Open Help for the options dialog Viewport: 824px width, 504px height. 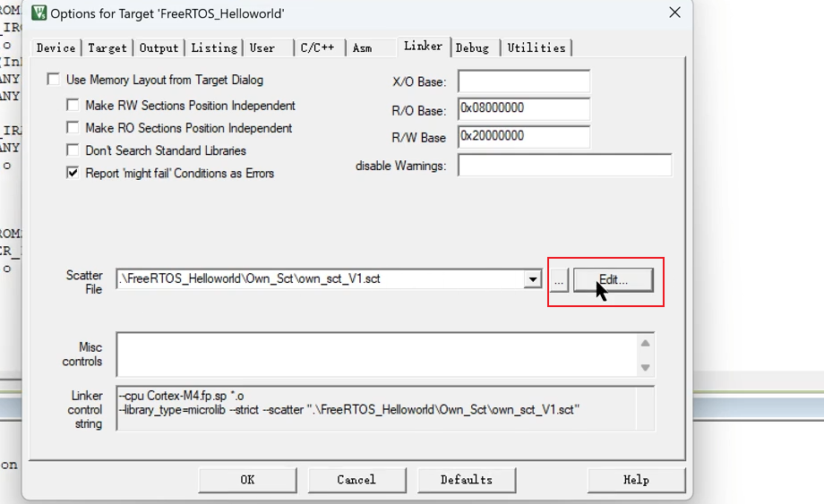point(637,480)
